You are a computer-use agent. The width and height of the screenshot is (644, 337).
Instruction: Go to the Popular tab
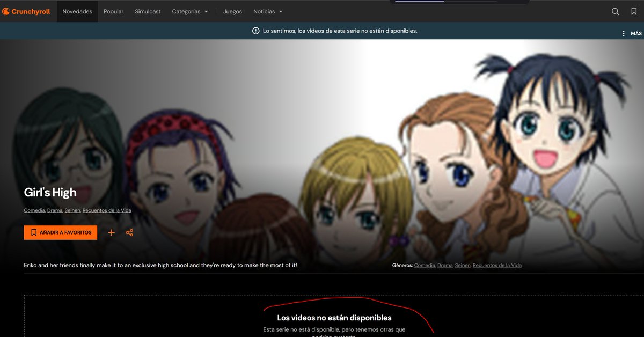click(x=114, y=11)
